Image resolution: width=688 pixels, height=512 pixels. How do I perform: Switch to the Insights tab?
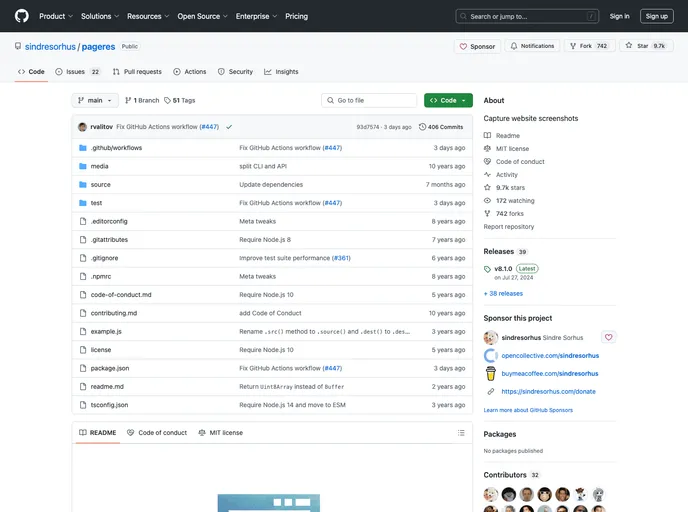(281, 72)
